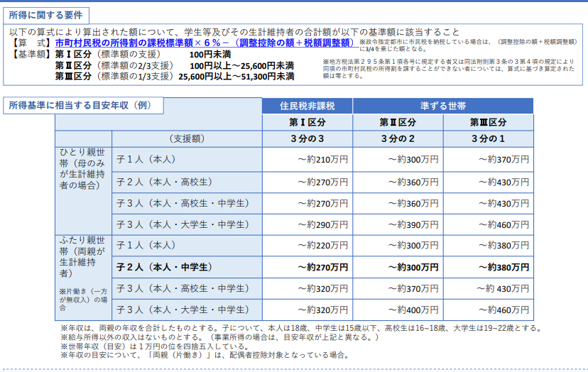Image resolution: width=588 pixels, height=372 pixels.
Task: Click the ３分の１ support amount cell
Action: [488, 138]
